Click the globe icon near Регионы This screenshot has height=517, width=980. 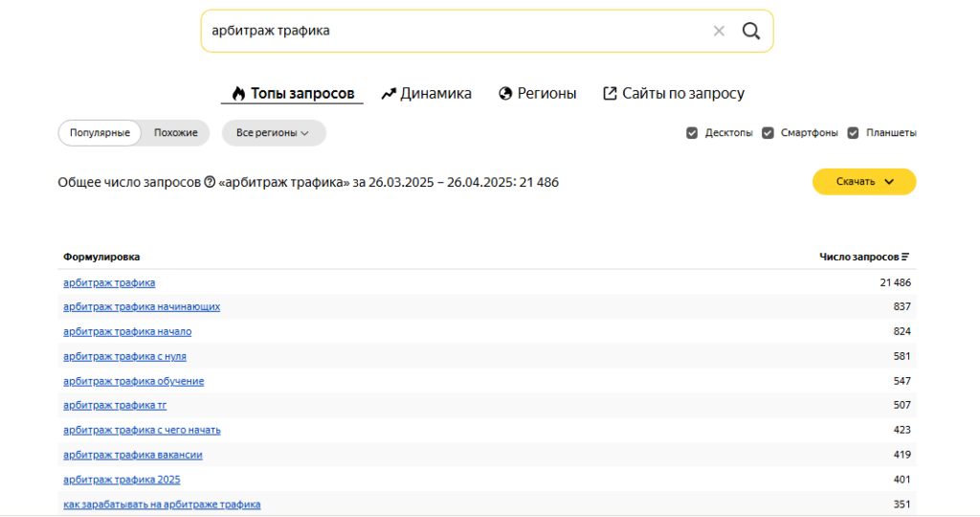[x=505, y=93]
